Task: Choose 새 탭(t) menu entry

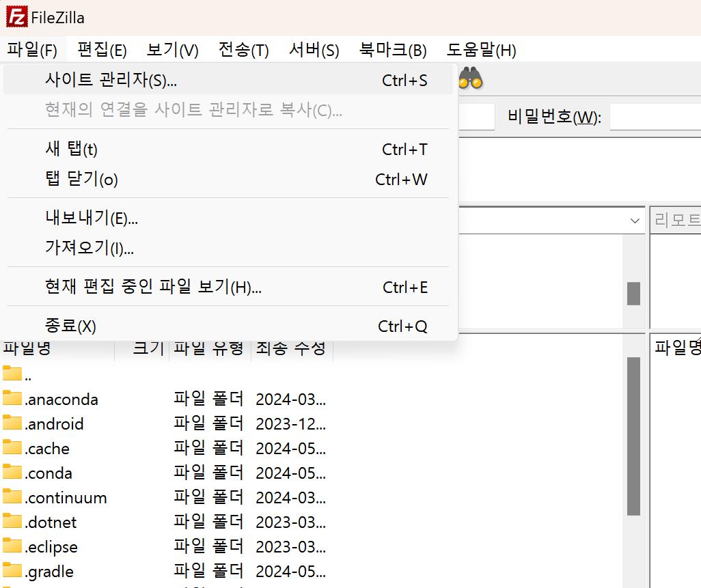Action: tap(228, 149)
